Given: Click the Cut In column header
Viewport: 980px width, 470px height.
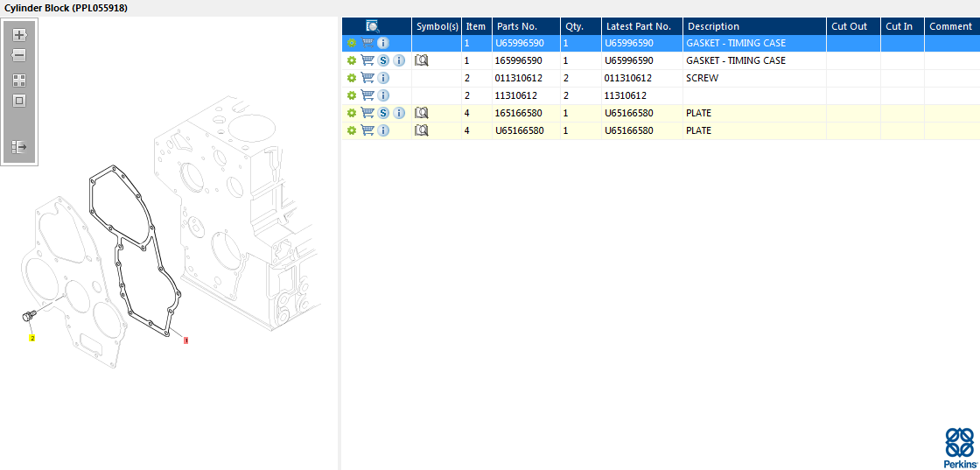Looking at the screenshot, I should point(902,26).
